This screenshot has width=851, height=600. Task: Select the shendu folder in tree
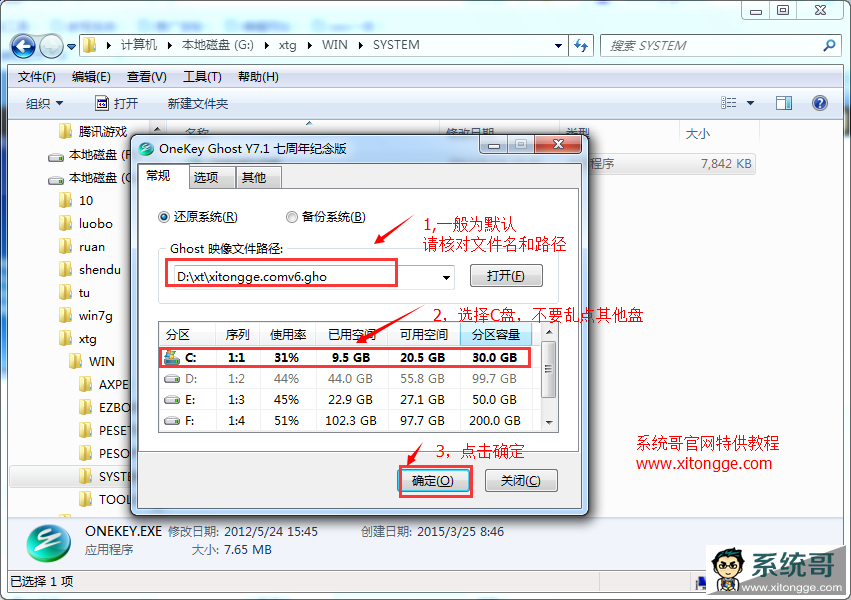pyautogui.click(x=90, y=270)
